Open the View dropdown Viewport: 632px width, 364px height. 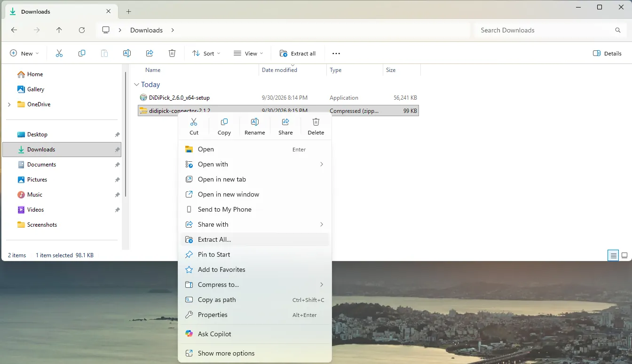[249, 53]
